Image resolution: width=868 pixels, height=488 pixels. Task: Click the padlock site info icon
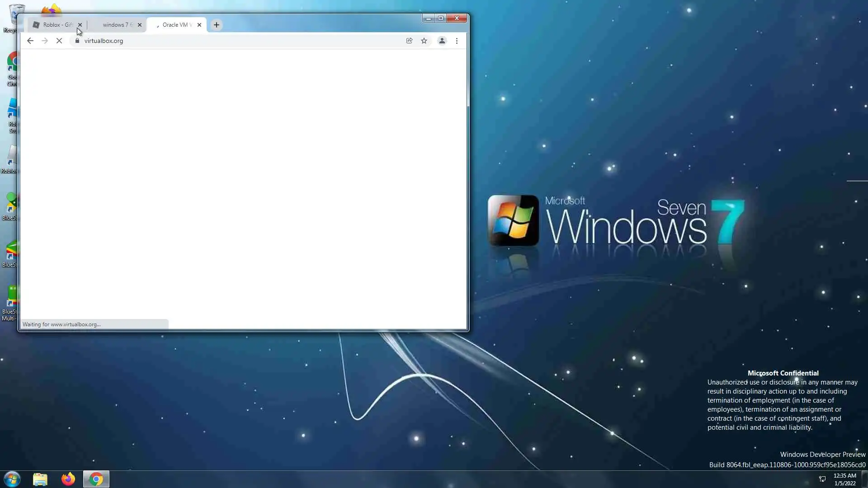coord(77,41)
